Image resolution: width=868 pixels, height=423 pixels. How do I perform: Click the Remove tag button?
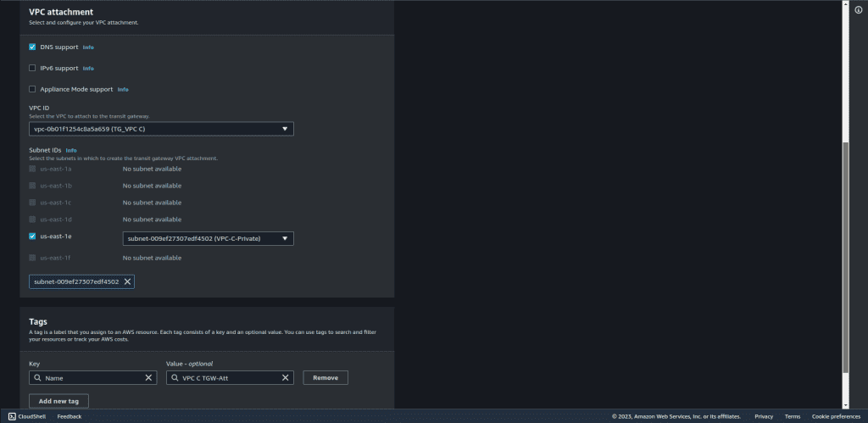click(x=325, y=378)
